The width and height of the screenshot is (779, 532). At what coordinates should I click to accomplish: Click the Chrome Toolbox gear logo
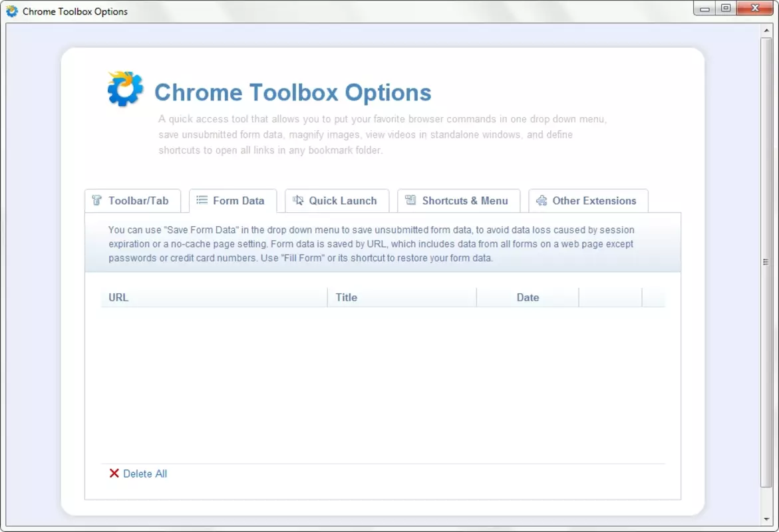point(125,89)
